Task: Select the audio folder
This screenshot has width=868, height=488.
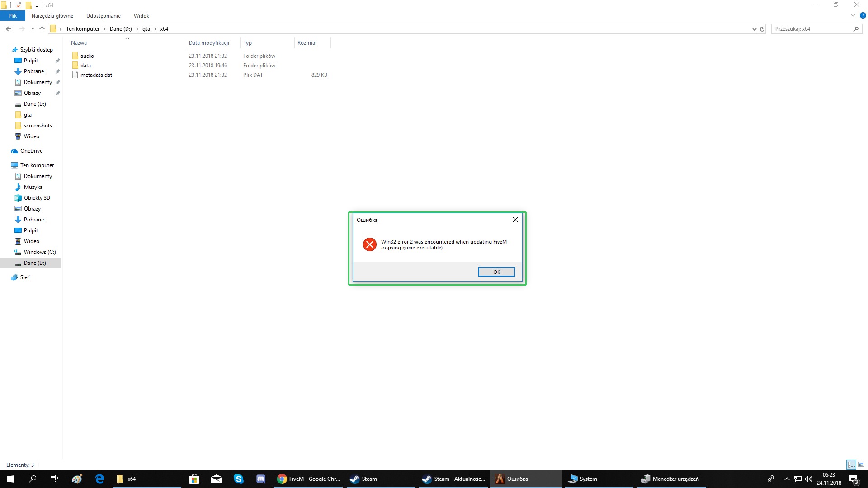Action: [87, 56]
